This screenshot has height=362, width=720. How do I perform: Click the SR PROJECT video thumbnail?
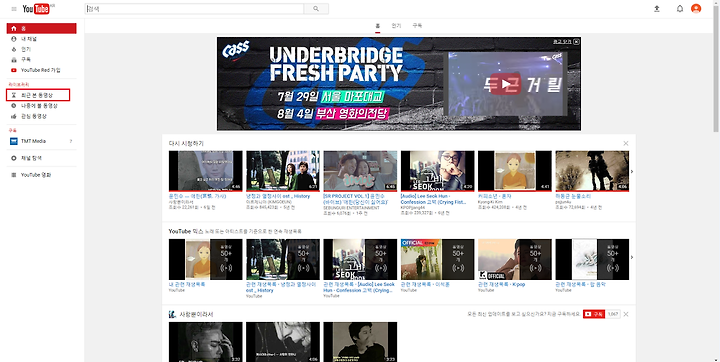coord(360,171)
